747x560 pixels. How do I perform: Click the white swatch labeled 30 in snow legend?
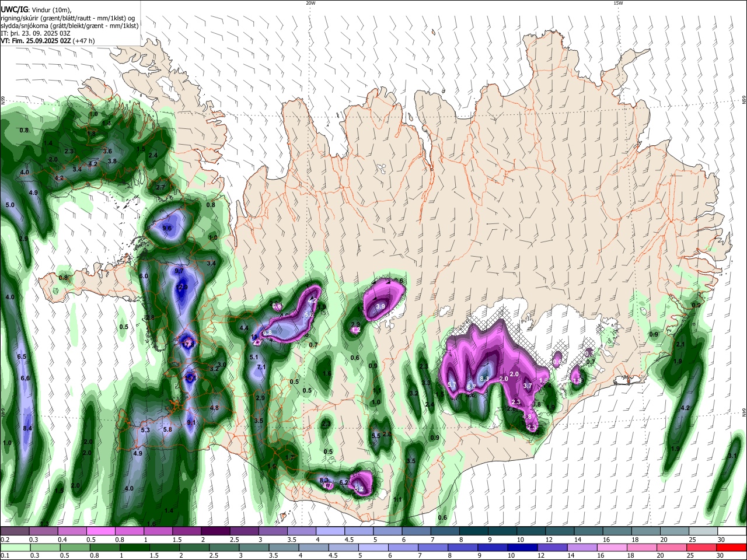pos(732,531)
